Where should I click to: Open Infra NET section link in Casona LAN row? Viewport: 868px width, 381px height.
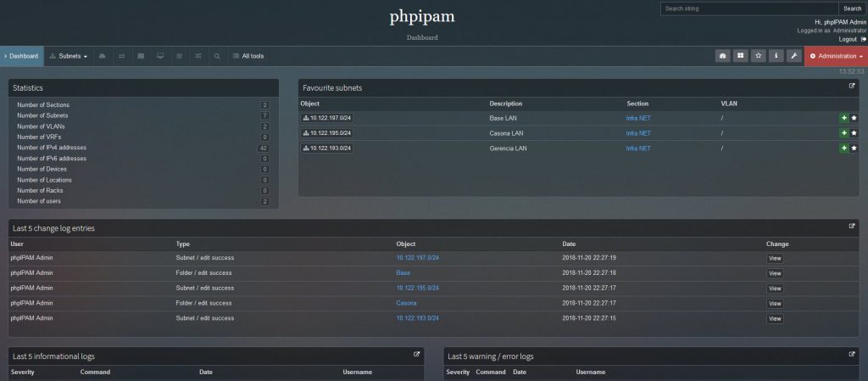[x=638, y=133]
